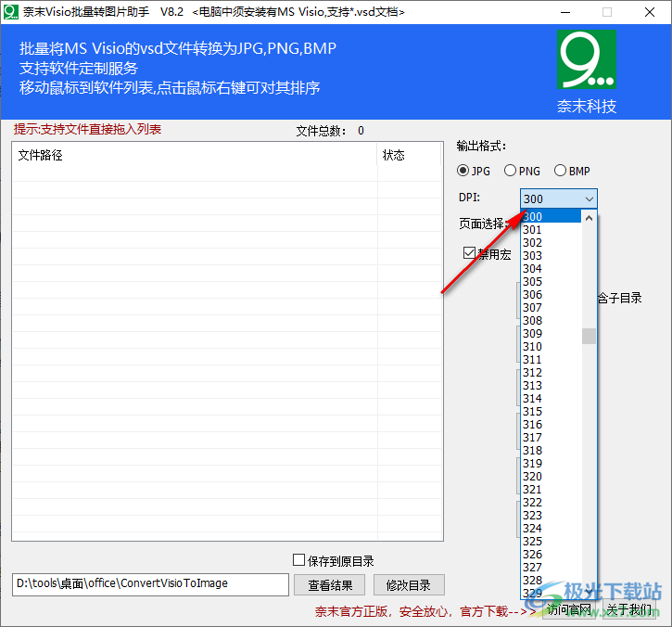The width and height of the screenshot is (672, 627).
Task: Choose 301 in the DPI list
Action: point(551,229)
